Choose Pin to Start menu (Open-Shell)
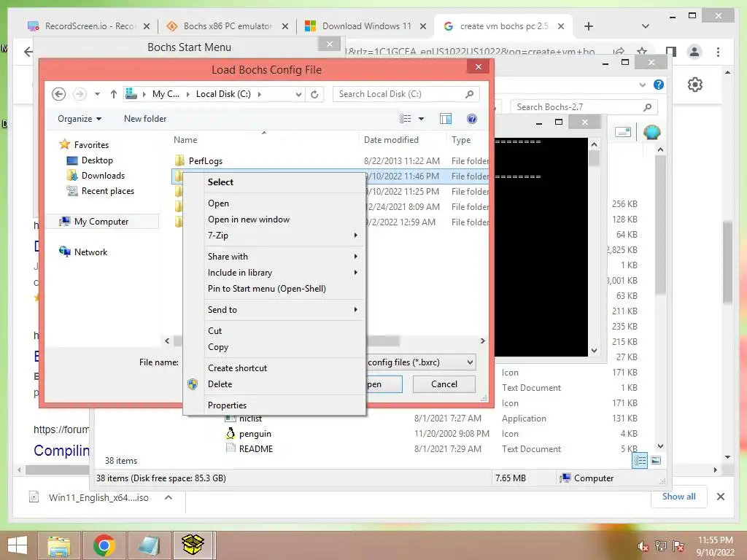The image size is (747, 560). tap(267, 289)
